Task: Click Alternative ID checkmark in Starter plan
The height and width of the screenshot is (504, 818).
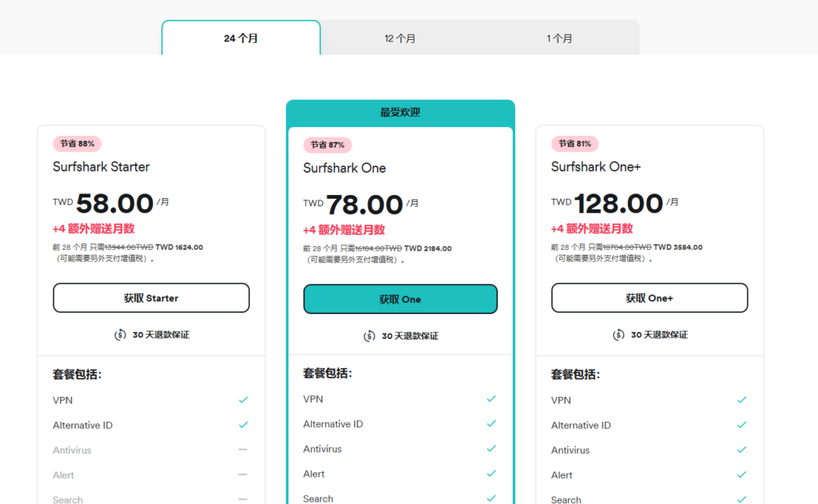Action: 244,425
